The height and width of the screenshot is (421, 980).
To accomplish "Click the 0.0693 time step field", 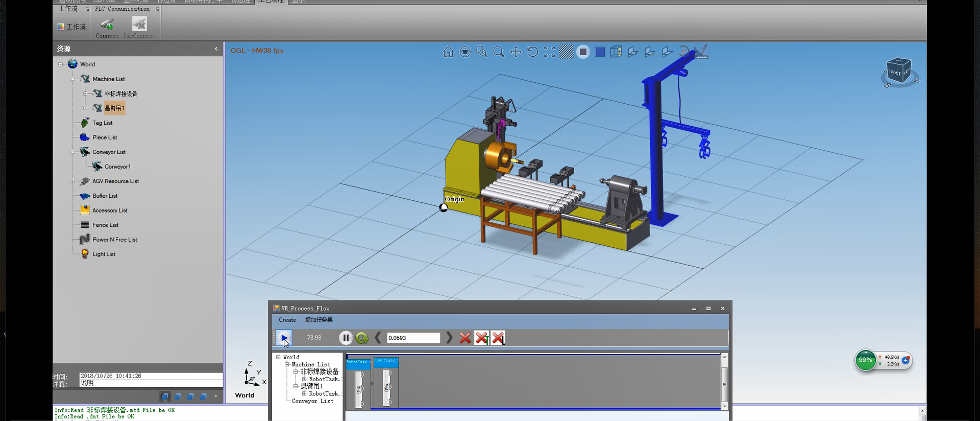I will tap(413, 338).
